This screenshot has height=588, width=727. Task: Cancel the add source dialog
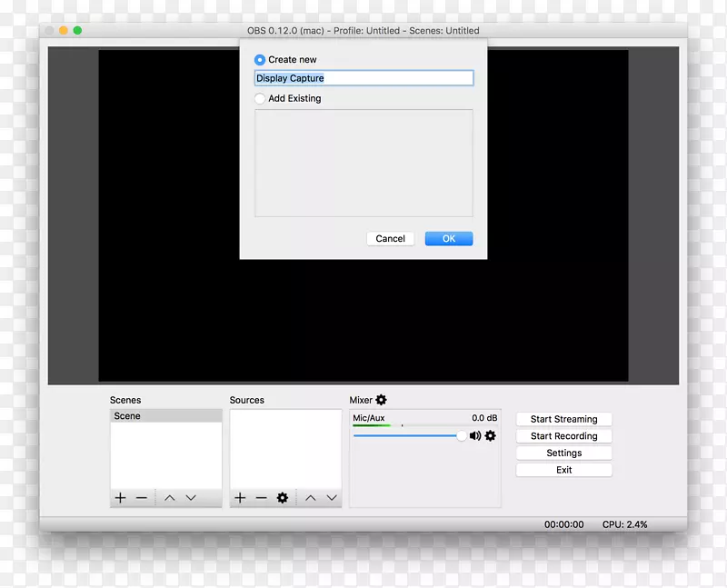click(x=390, y=239)
